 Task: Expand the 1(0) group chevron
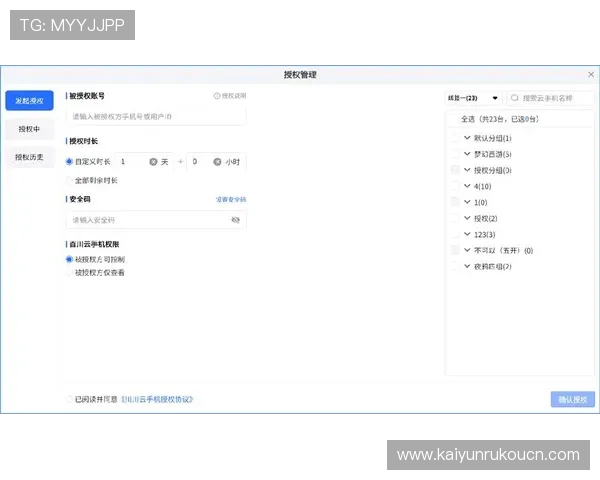point(467,202)
